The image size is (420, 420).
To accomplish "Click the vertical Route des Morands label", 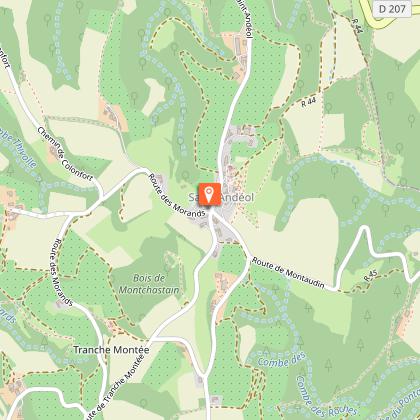I will (63, 272).
